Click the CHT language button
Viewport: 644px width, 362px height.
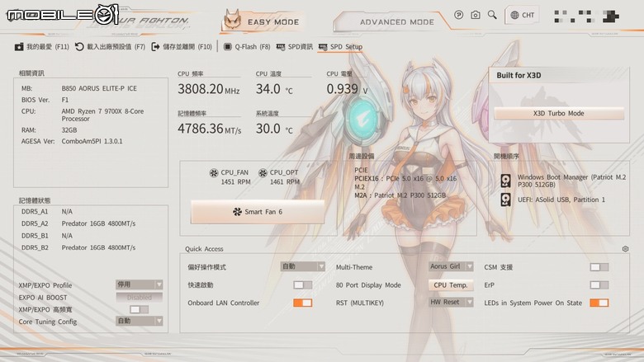(523, 15)
